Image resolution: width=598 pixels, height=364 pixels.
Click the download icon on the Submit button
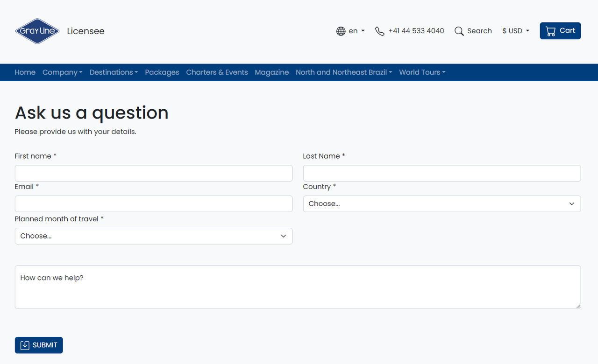point(25,345)
